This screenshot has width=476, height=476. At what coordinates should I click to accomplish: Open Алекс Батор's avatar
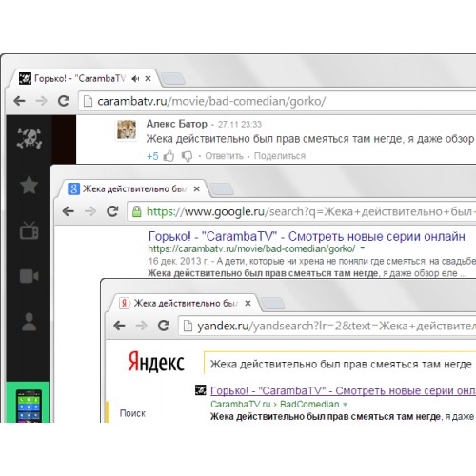pos(127,129)
